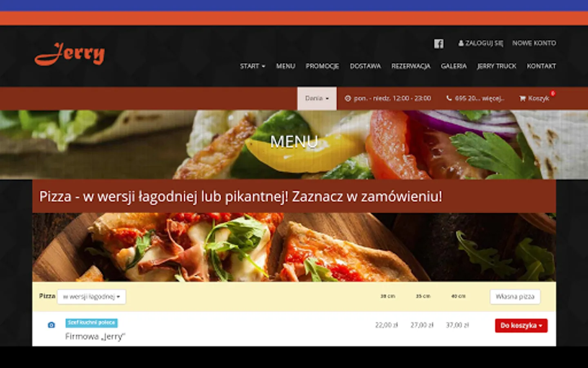Open the GALERIA page

coord(454,66)
